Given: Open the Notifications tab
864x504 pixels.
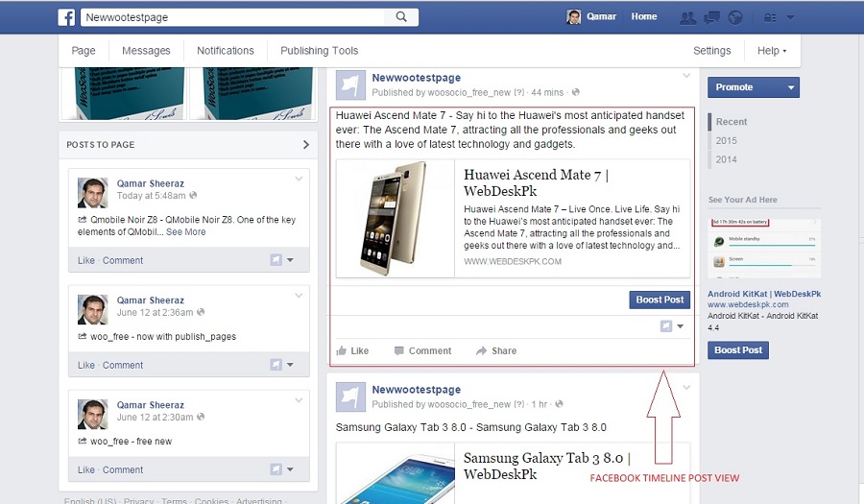Looking at the screenshot, I should tap(226, 51).
